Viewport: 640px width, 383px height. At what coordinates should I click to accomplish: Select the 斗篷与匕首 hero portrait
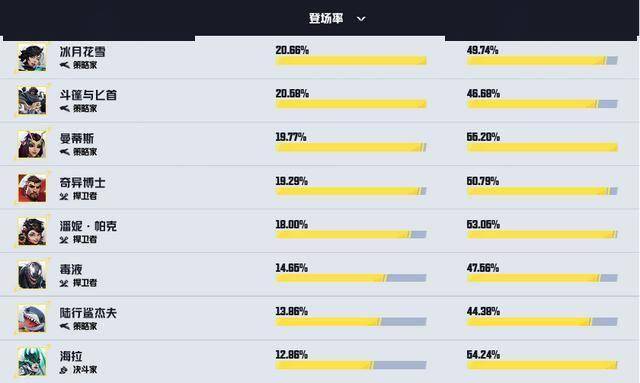pyautogui.click(x=32, y=100)
